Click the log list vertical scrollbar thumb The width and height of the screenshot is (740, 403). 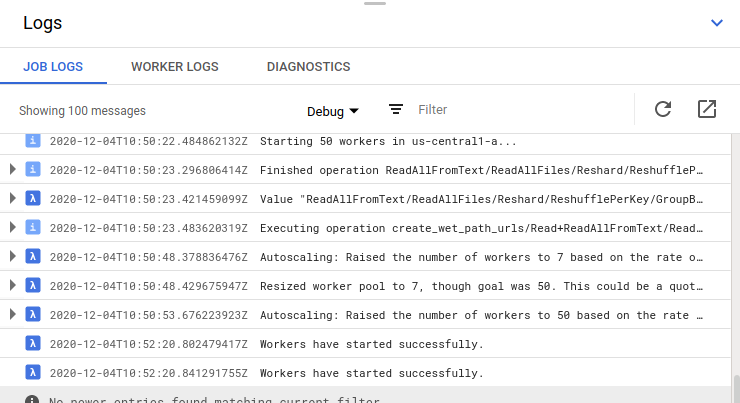(x=736, y=389)
